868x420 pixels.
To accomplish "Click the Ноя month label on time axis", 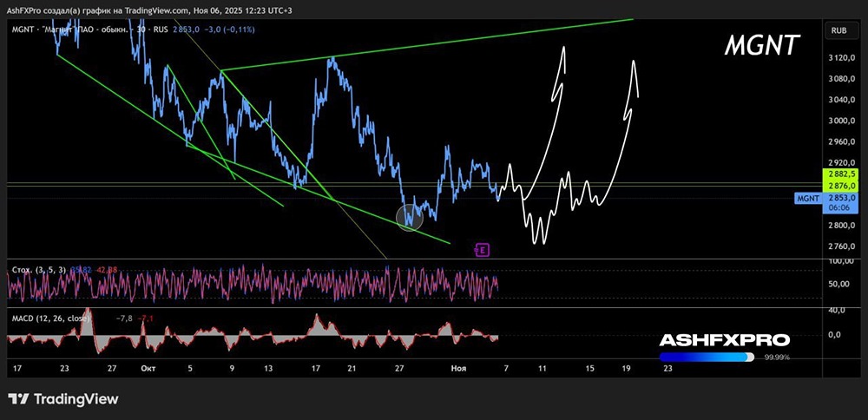I will 457,369.
